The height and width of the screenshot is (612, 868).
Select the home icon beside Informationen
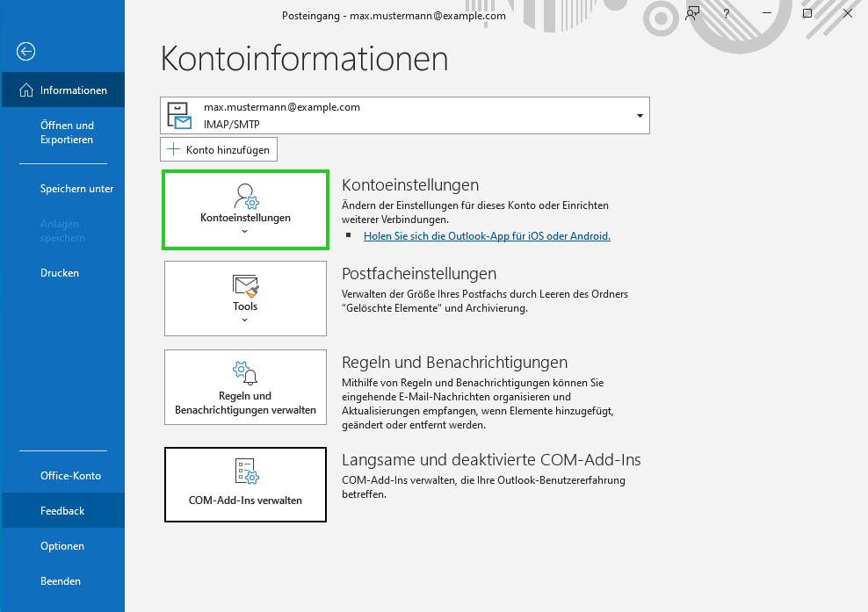tap(26, 90)
